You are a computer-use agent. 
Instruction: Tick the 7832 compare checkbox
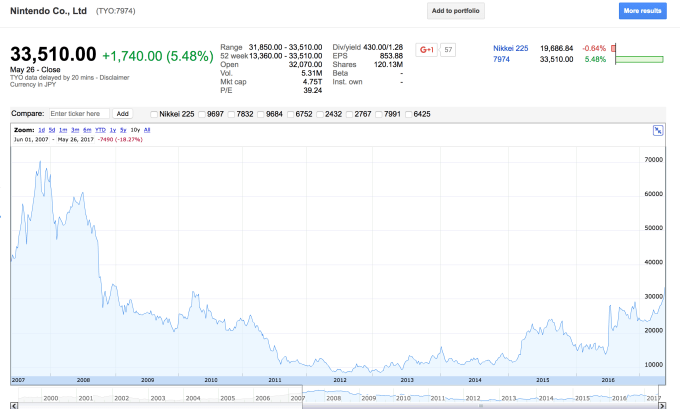point(231,115)
